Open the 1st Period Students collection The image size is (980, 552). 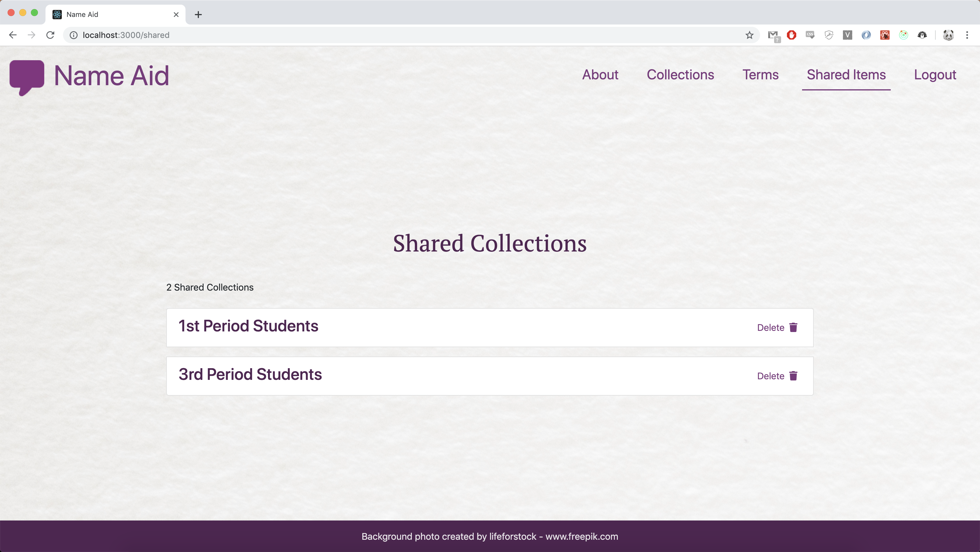tap(248, 326)
